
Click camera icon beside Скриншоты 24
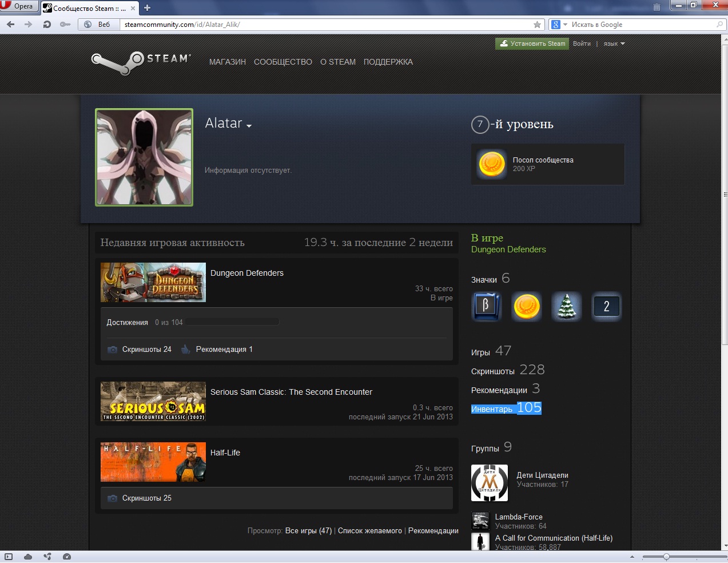pos(113,349)
